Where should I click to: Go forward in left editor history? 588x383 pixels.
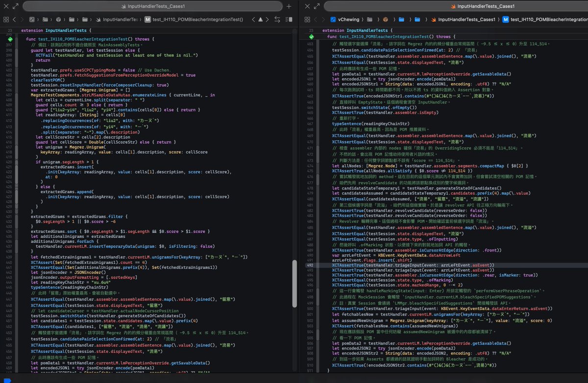pyautogui.click(x=22, y=20)
